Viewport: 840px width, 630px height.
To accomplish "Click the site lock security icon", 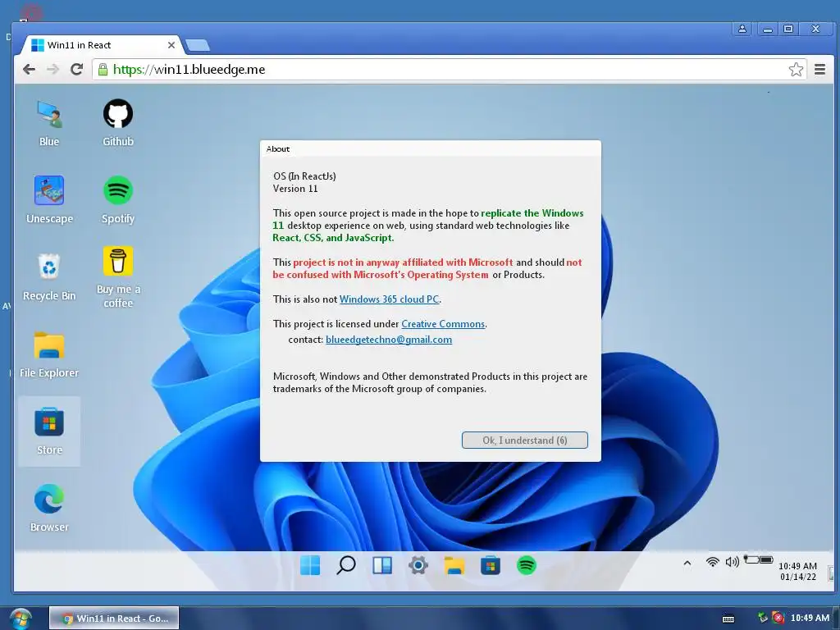I will (x=103, y=69).
